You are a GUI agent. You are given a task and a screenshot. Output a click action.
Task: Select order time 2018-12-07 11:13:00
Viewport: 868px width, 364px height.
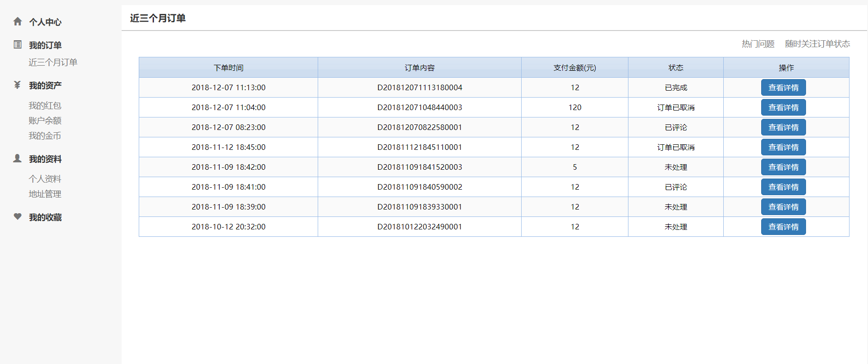pos(228,87)
